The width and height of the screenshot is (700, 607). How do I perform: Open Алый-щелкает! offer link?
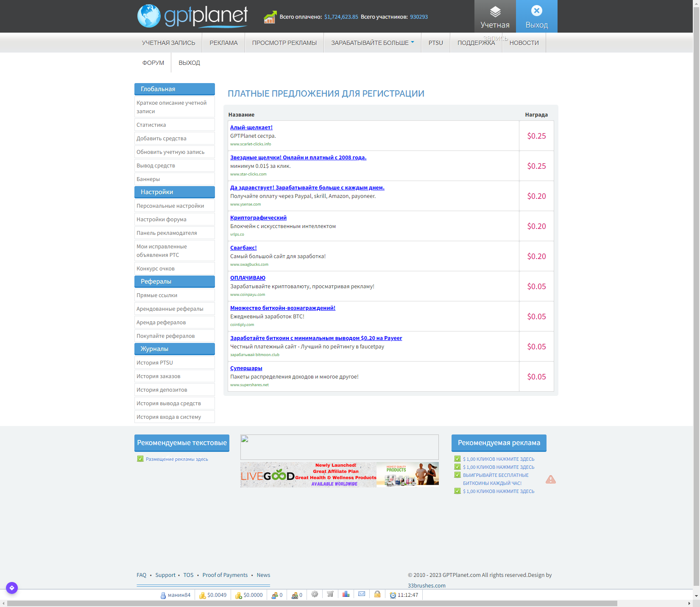(251, 127)
